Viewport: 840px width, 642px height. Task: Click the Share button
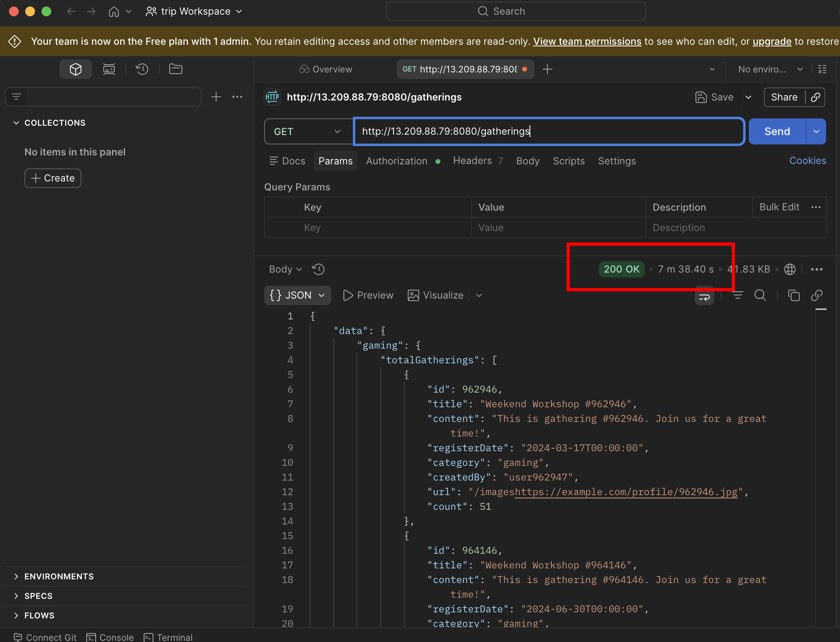[784, 97]
